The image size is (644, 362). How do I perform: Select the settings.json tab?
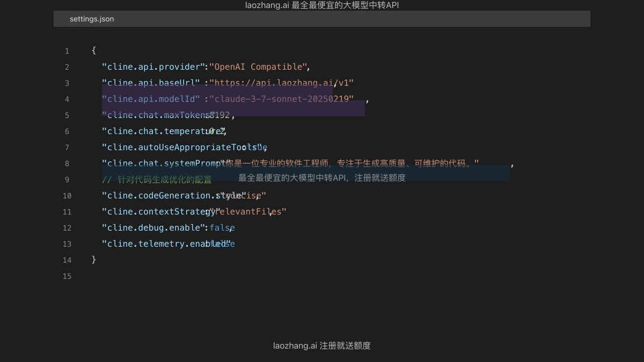(92, 19)
